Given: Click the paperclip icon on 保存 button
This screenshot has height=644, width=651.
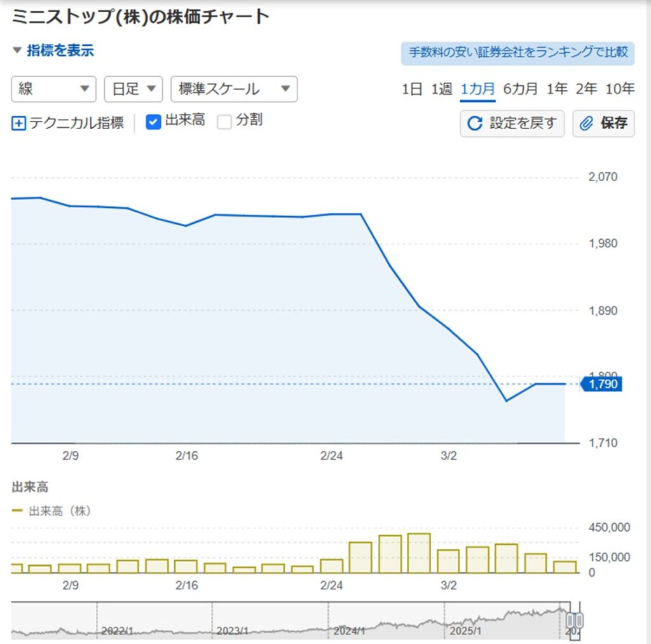Looking at the screenshot, I should [x=587, y=123].
